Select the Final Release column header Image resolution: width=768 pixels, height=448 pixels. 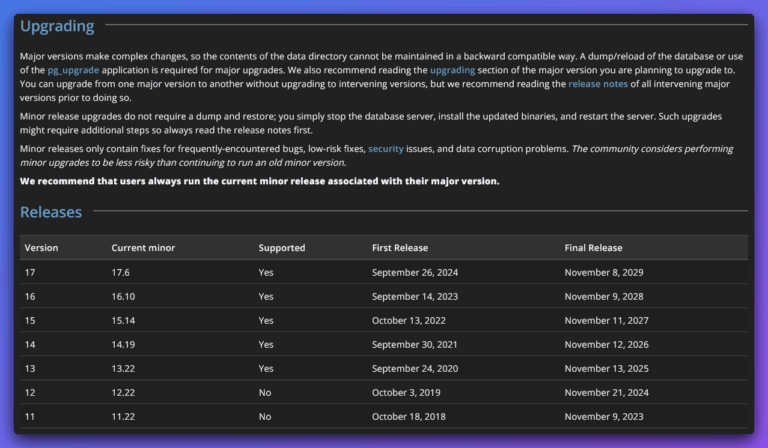(593, 248)
